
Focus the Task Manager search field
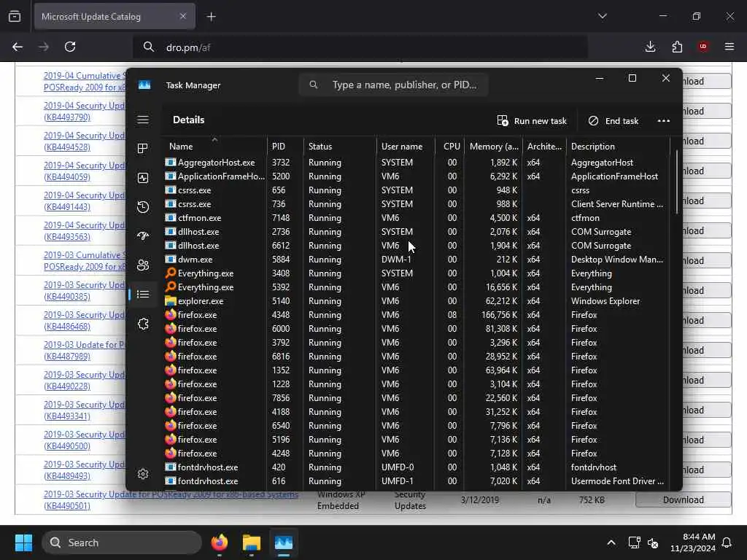point(393,85)
